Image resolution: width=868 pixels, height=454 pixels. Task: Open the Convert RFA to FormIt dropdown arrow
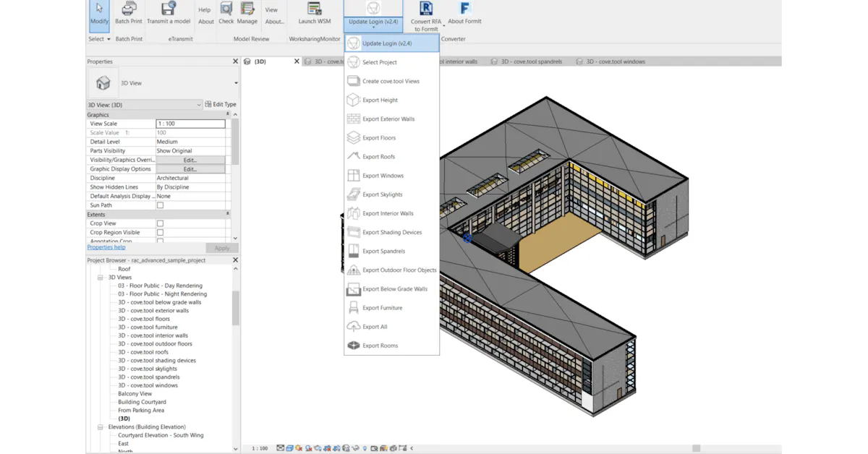point(443,27)
